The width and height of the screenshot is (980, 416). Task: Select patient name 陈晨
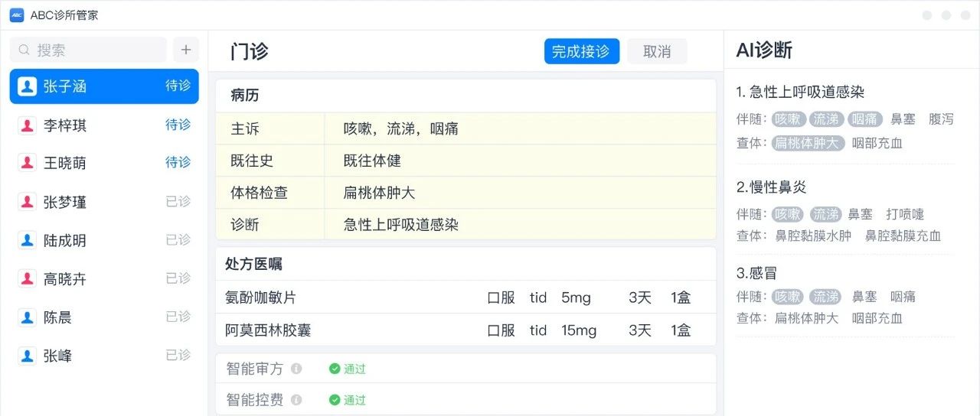[x=57, y=317]
